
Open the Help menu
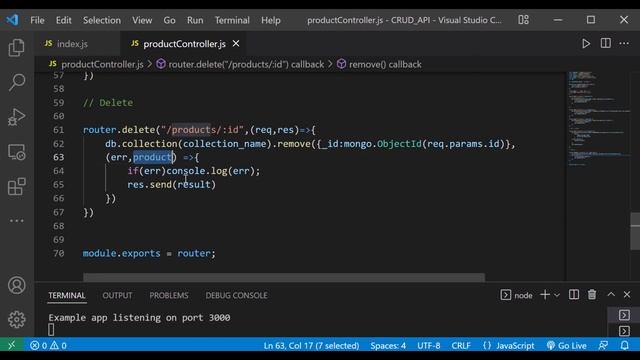point(271,20)
